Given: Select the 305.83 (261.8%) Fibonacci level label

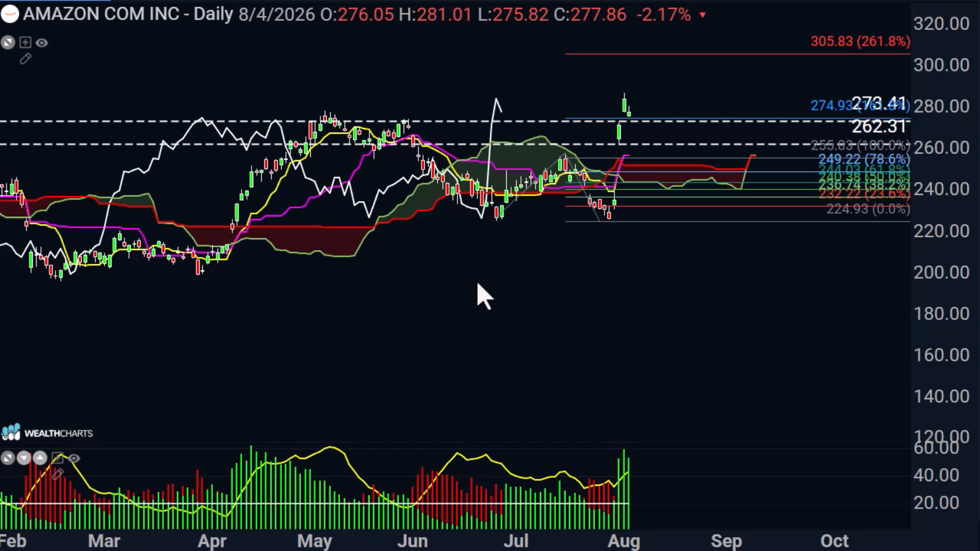Looking at the screenshot, I should [860, 41].
